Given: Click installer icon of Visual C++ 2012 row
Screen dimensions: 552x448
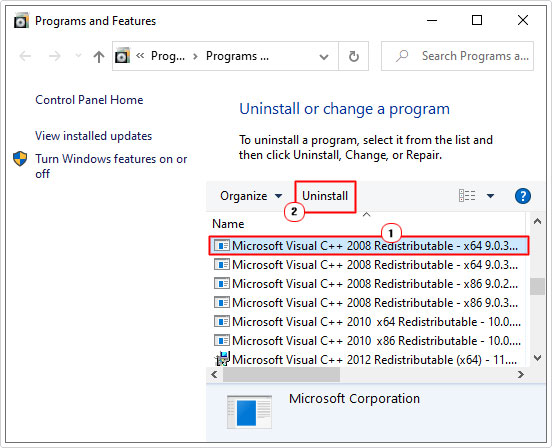Looking at the screenshot, I should tap(222, 359).
